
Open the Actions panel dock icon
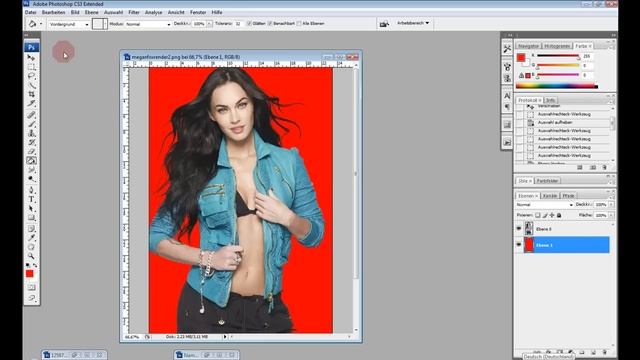[x=507, y=142]
